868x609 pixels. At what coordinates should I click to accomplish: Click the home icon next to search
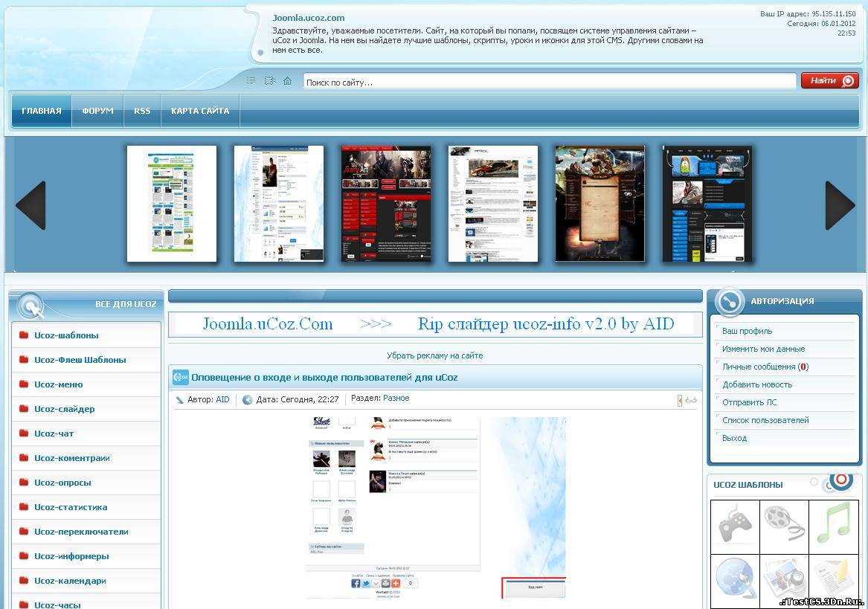287,81
